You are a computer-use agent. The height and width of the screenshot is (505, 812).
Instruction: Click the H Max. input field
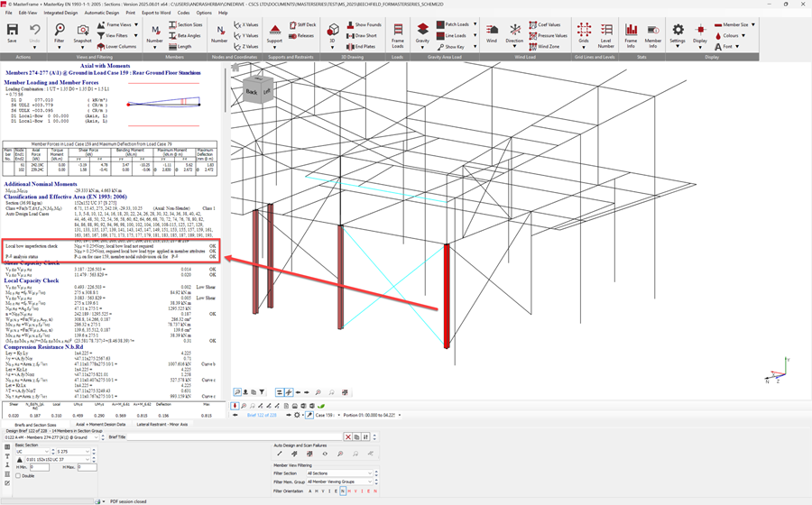[x=87, y=467]
